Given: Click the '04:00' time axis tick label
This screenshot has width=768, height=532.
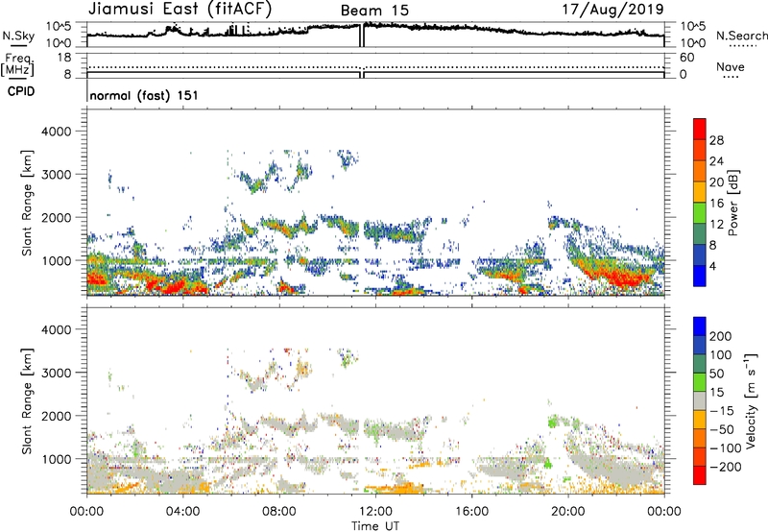Looking at the screenshot, I should 183,512.
